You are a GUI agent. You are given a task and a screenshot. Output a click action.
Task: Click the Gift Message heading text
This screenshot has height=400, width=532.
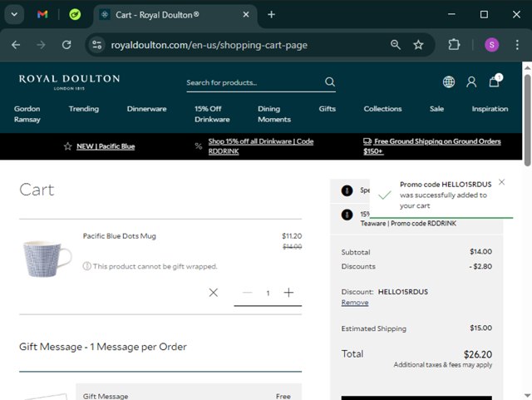(103, 347)
